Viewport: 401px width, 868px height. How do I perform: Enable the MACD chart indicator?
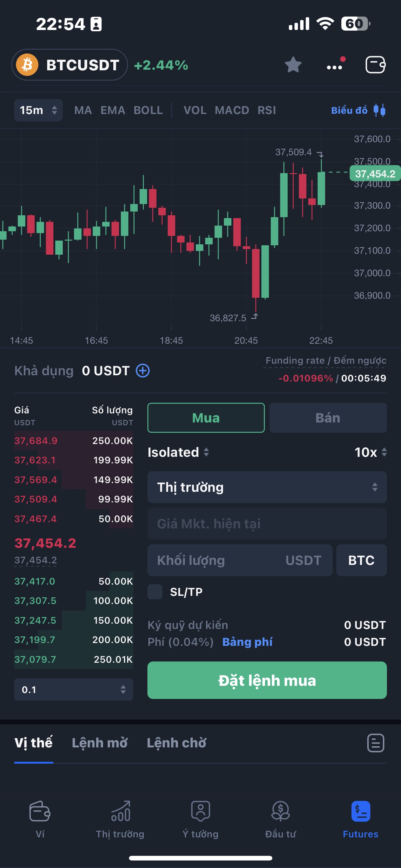(x=232, y=110)
